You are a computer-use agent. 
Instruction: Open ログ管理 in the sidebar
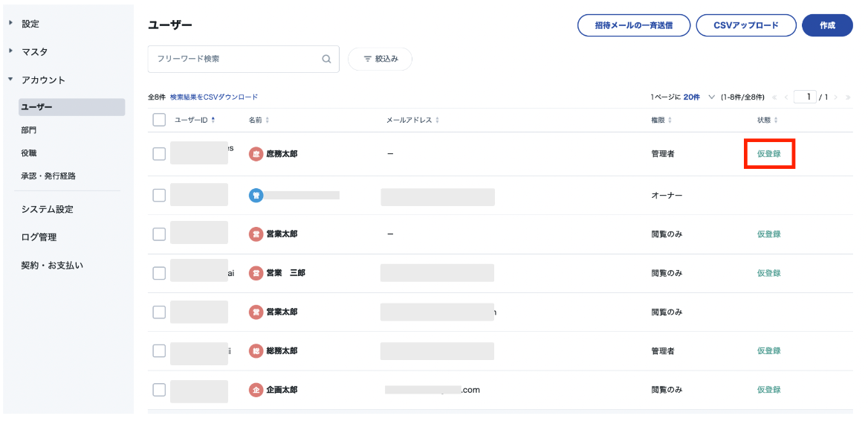pos(39,237)
